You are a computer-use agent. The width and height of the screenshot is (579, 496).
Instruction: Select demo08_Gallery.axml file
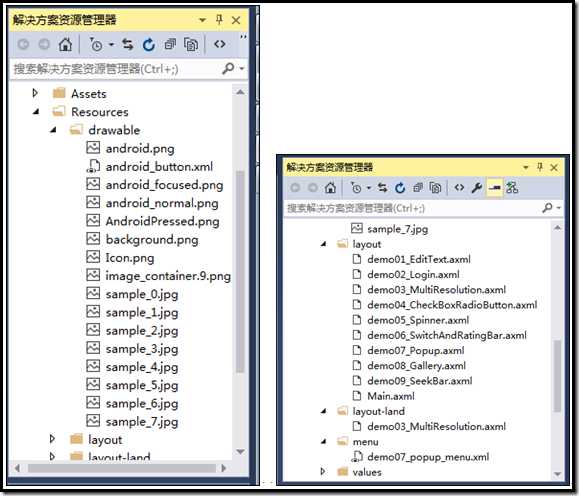pos(416,366)
